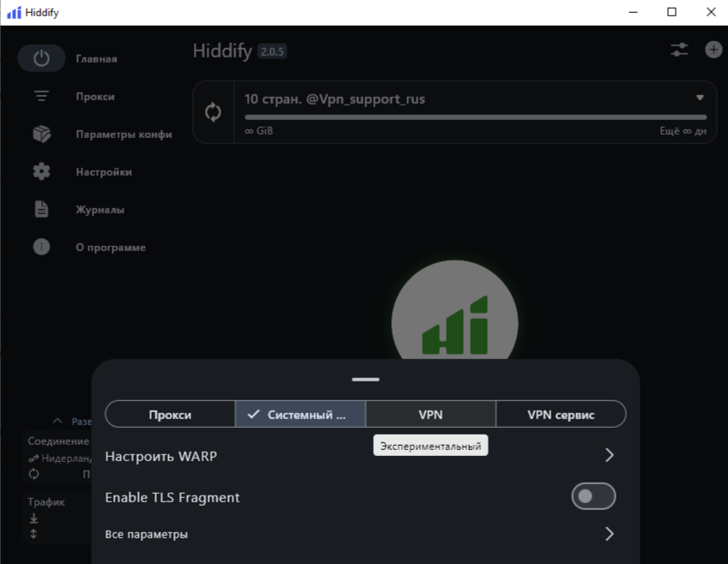728x564 pixels.
Task: Open Настройки using the gear icon
Action: coord(41,172)
